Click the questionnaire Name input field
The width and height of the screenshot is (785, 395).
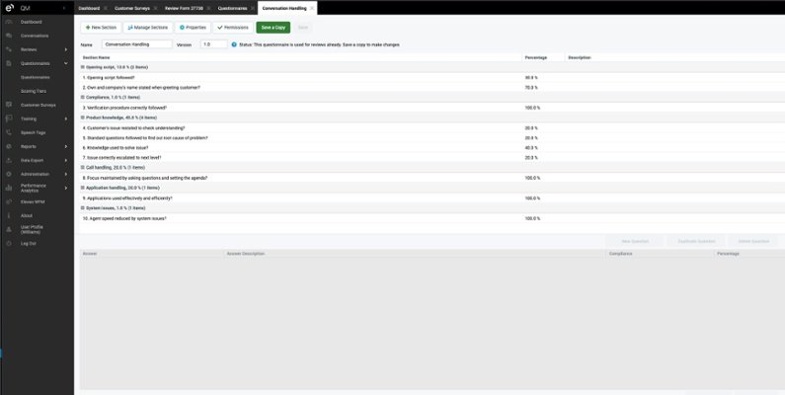click(x=137, y=45)
